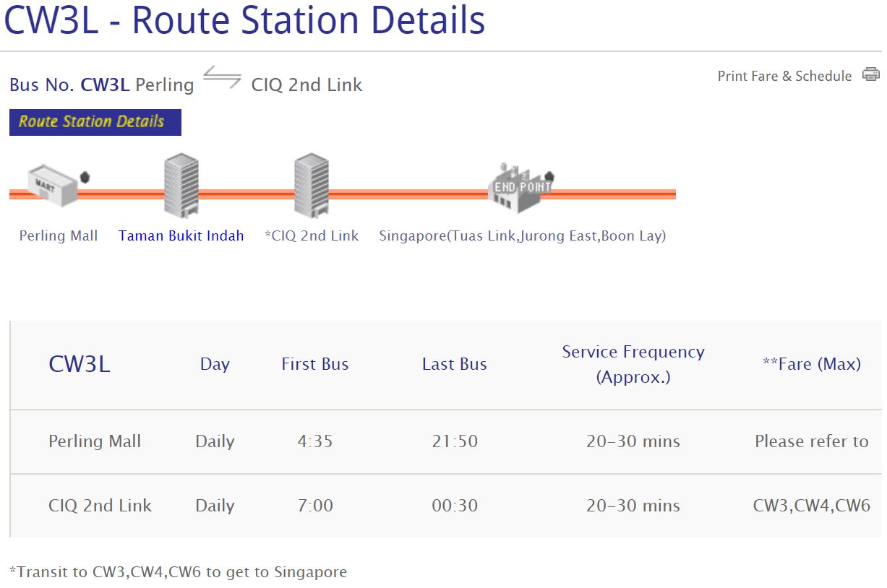The image size is (887, 588).
Task: Click the CW3L page title heading
Action: 244,21
